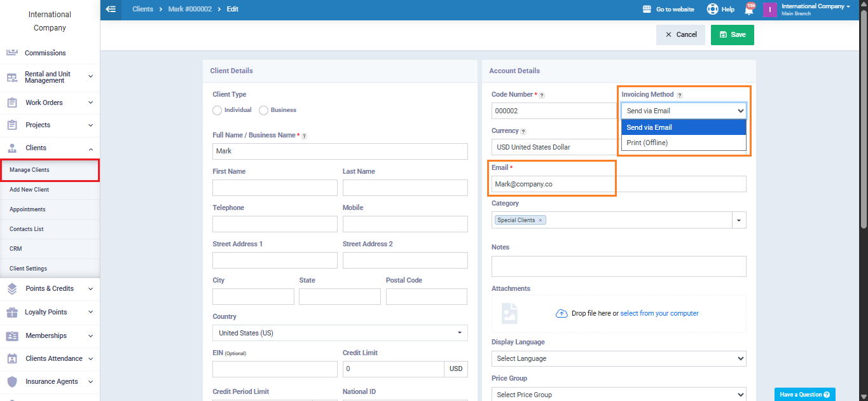Screen dimensions: 868x401
Task: Open Contacts List in sidebar
Action: tap(26, 229)
